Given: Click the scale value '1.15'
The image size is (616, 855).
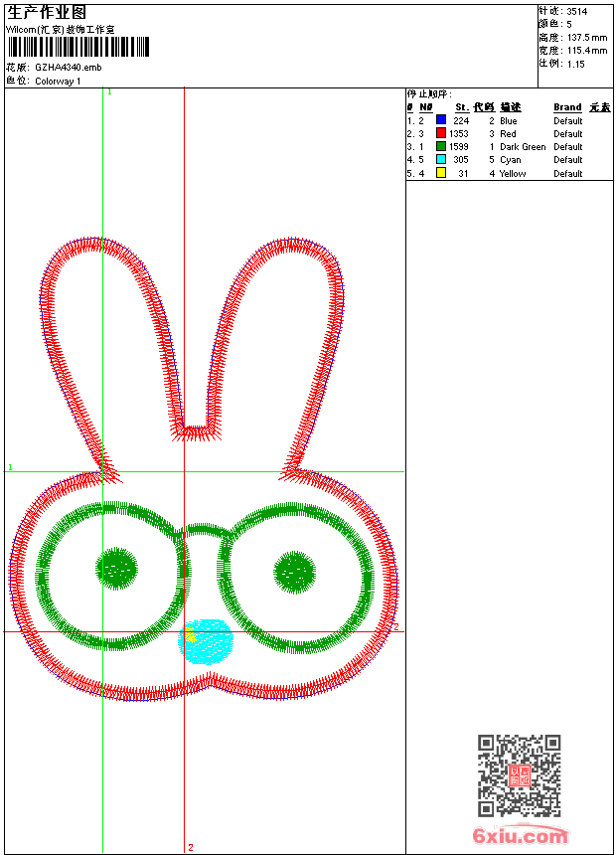Looking at the screenshot, I should click(575, 65).
